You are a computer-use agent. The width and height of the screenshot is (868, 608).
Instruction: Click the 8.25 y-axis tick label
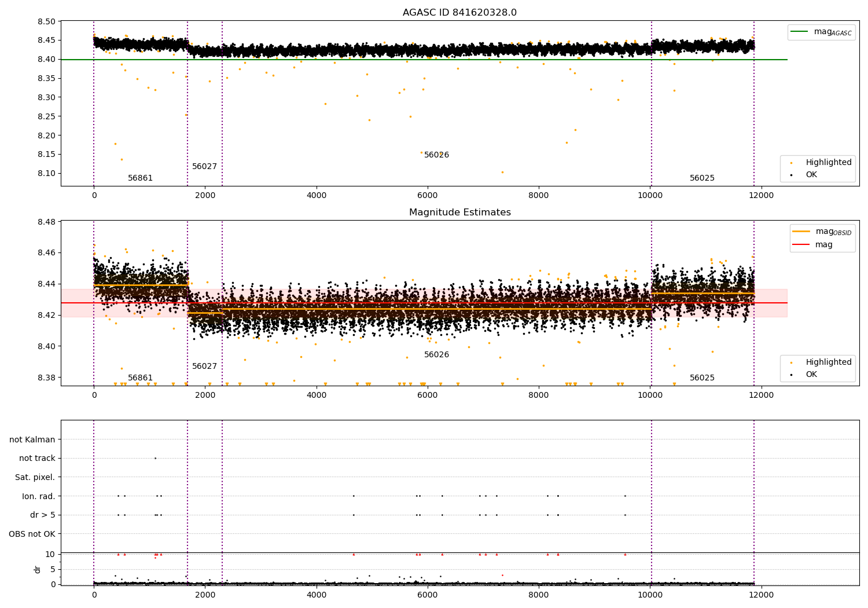46,117
